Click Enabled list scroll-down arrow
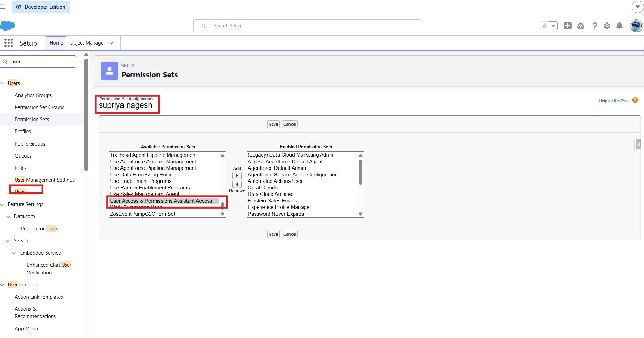 (x=360, y=214)
